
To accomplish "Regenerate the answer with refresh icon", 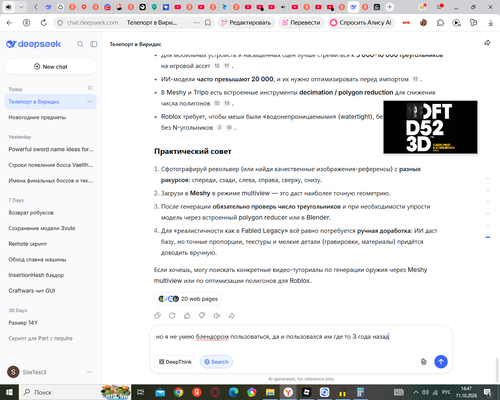I will [172, 315].
